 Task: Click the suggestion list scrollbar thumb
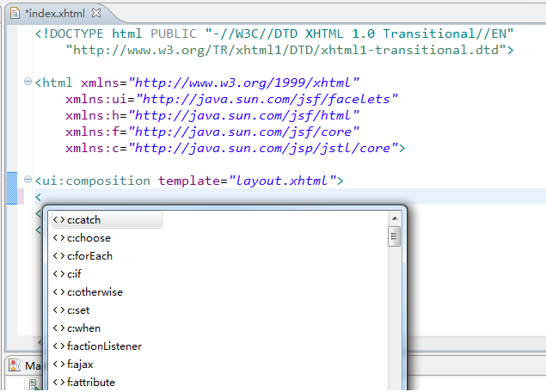(x=395, y=236)
